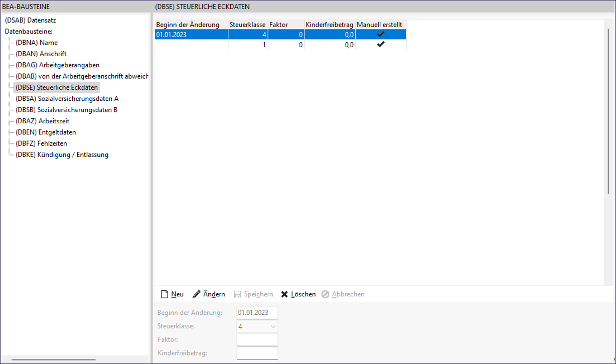This screenshot has width=616, height=364.
Task: Select (DBSE) Steuerliche Eckdaten in the tree
Action: click(x=57, y=88)
